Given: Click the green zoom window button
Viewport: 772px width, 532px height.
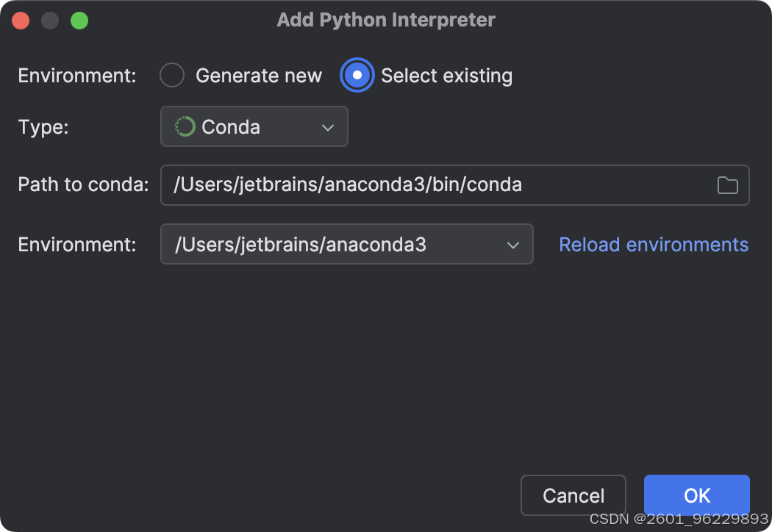Looking at the screenshot, I should click(x=79, y=21).
